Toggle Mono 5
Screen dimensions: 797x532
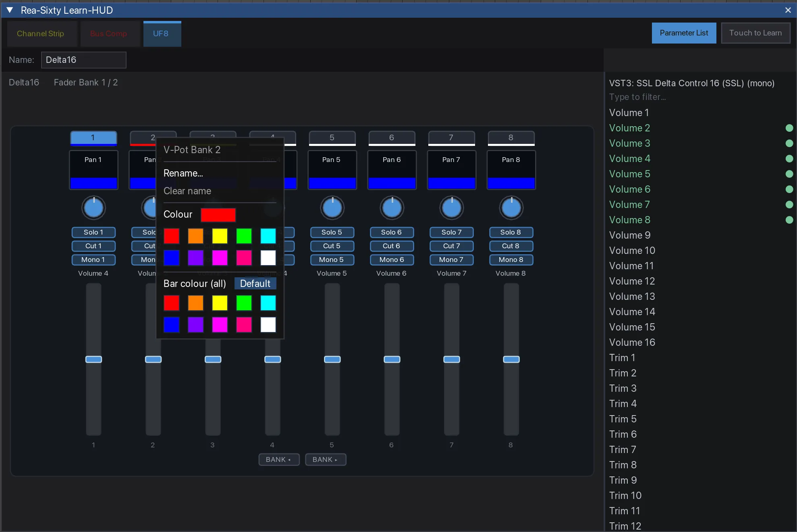pyautogui.click(x=332, y=260)
